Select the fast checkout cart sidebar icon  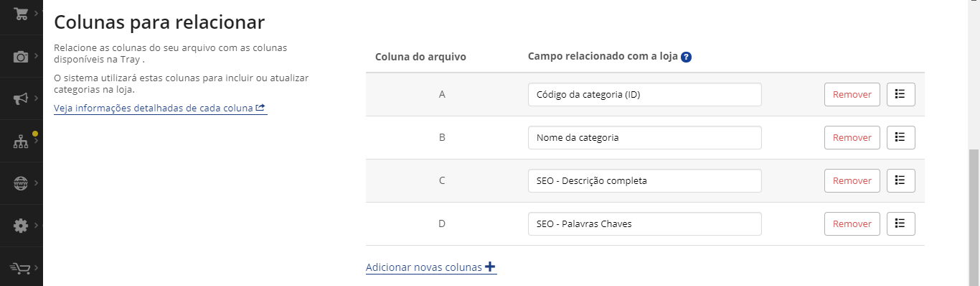coord(21,268)
